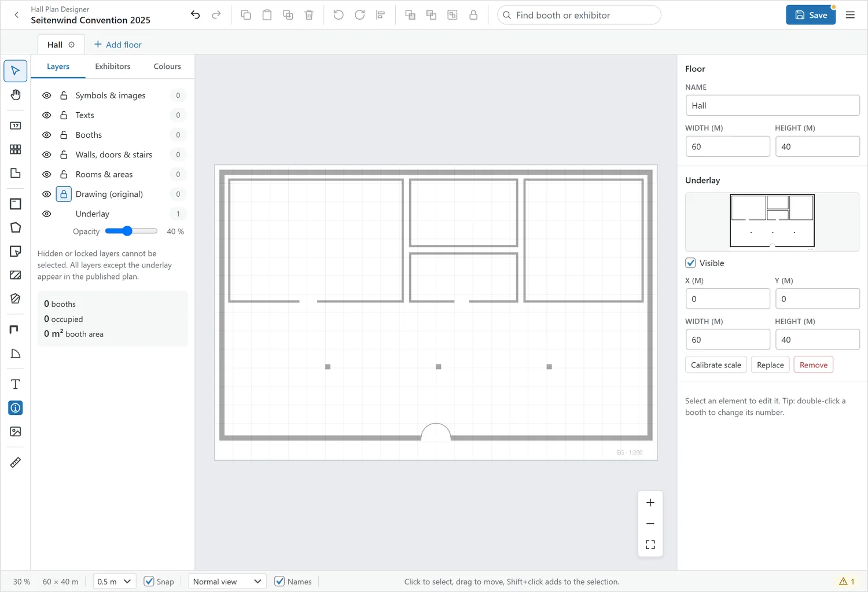This screenshot has width=868, height=592.
Task: Click the Replace underlay button
Action: pyautogui.click(x=770, y=365)
